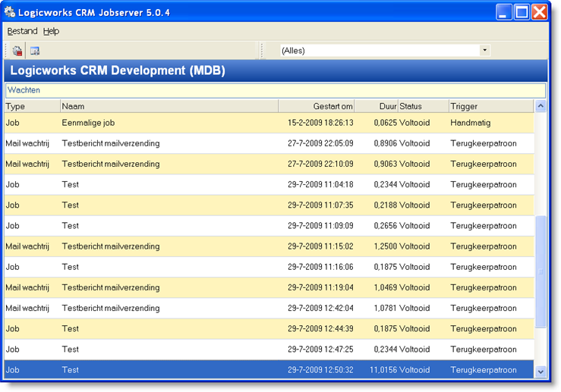The height and width of the screenshot is (392, 561).
Task: Select the row started 29-7-2009 12:42:04
Action: [269, 309]
